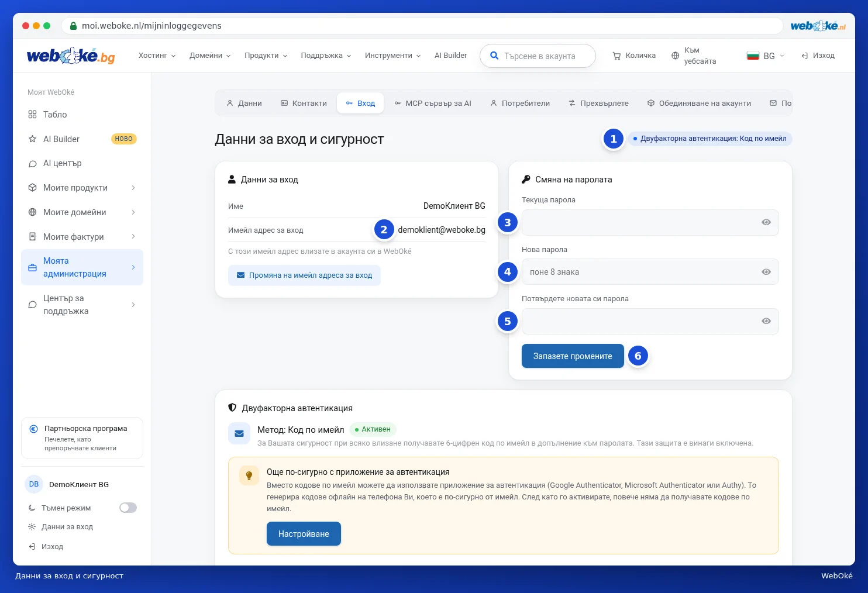Click the AI център chat bubble icon

33,164
